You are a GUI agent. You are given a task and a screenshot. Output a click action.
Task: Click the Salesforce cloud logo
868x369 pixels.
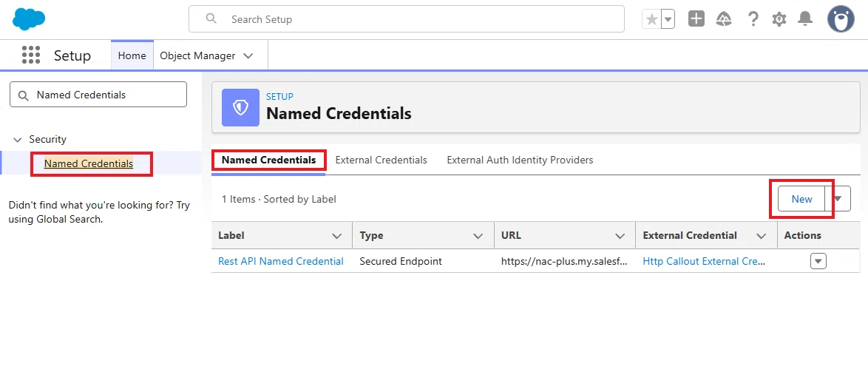pyautogui.click(x=29, y=19)
